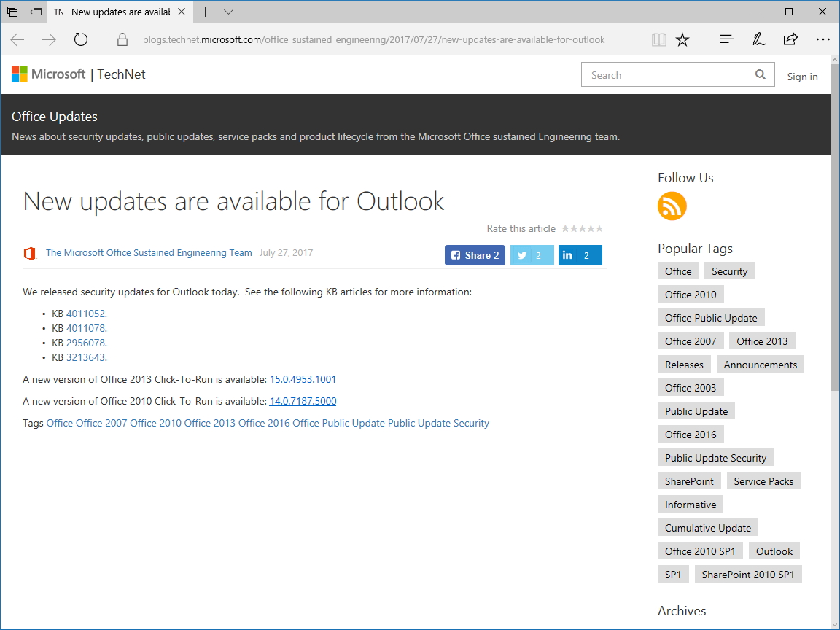
Task: Open the KB 4011052 article
Action: (x=85, y=313)
